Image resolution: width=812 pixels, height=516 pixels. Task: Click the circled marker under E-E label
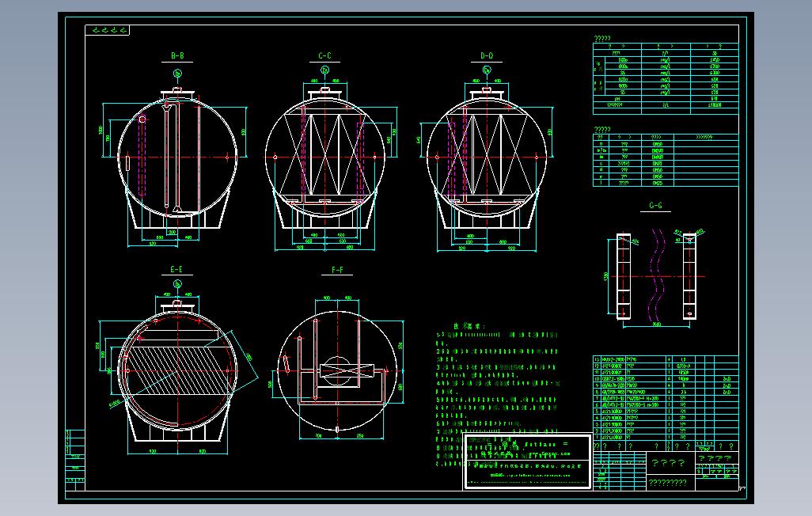coord(177,284)
